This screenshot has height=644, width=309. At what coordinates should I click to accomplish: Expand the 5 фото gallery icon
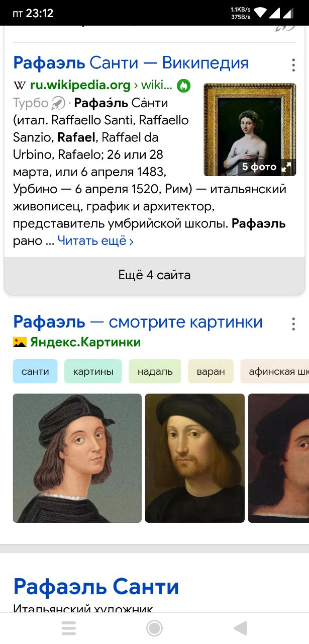click(x=286, y=167)
